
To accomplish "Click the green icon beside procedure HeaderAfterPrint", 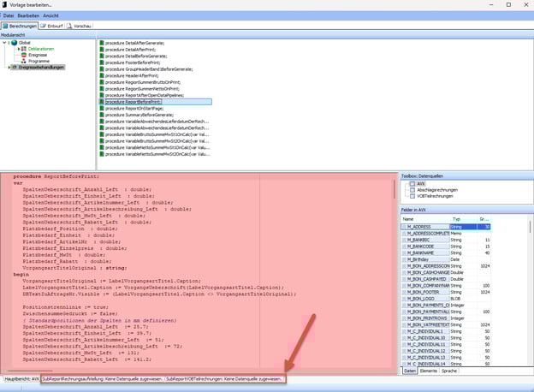I will [x=101, y=77].
